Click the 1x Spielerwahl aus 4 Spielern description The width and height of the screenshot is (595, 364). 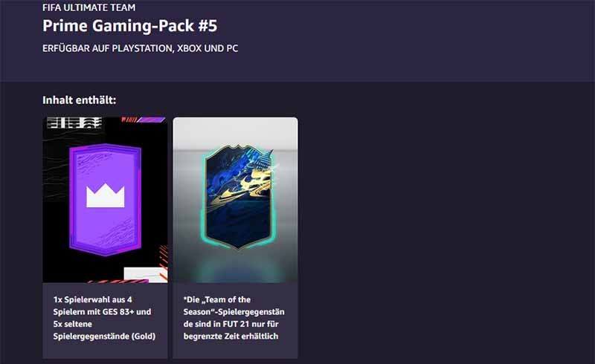click(x=104, y=318)
